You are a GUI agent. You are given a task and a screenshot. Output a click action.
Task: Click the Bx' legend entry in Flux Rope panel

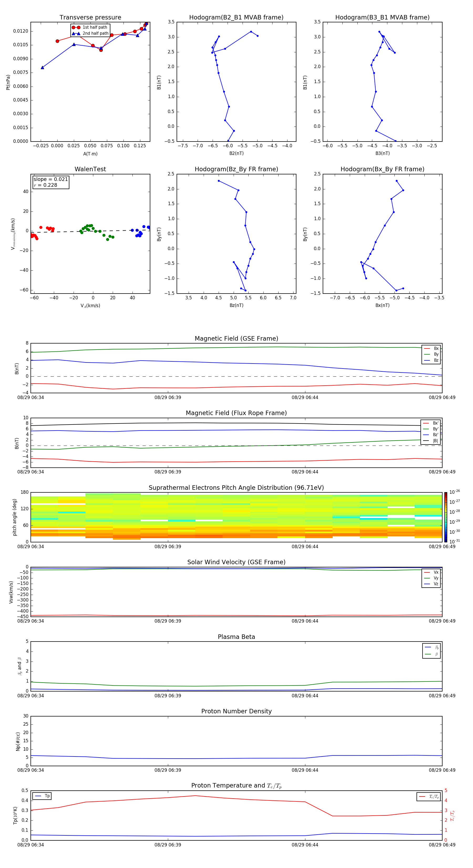(x=431, y=423)
